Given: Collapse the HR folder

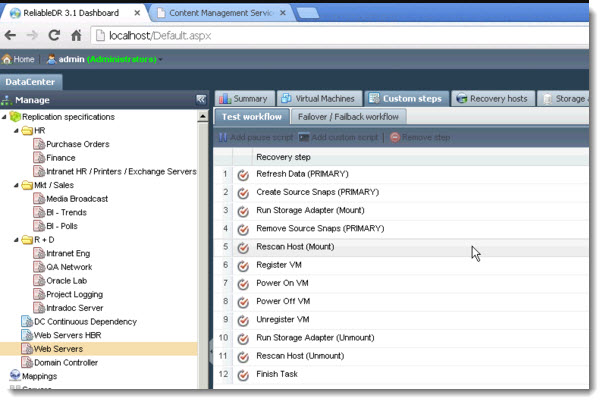Looking at the screenshot, I should [16, 131].
